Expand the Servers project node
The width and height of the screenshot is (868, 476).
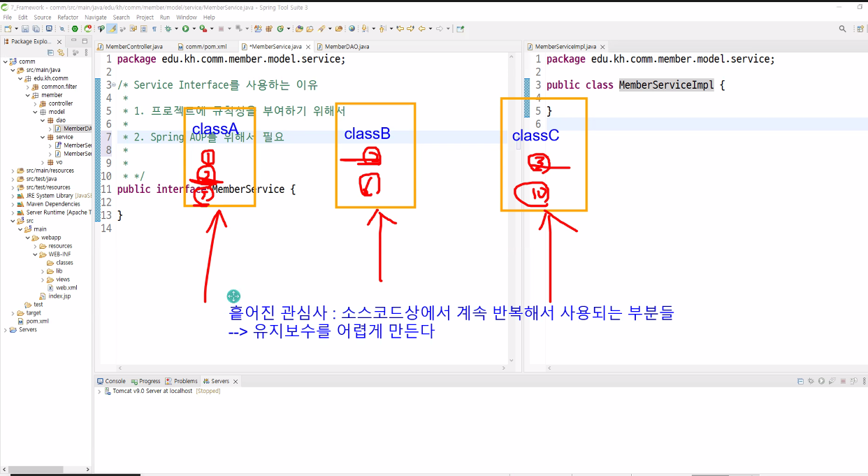(x=5, y=330)
